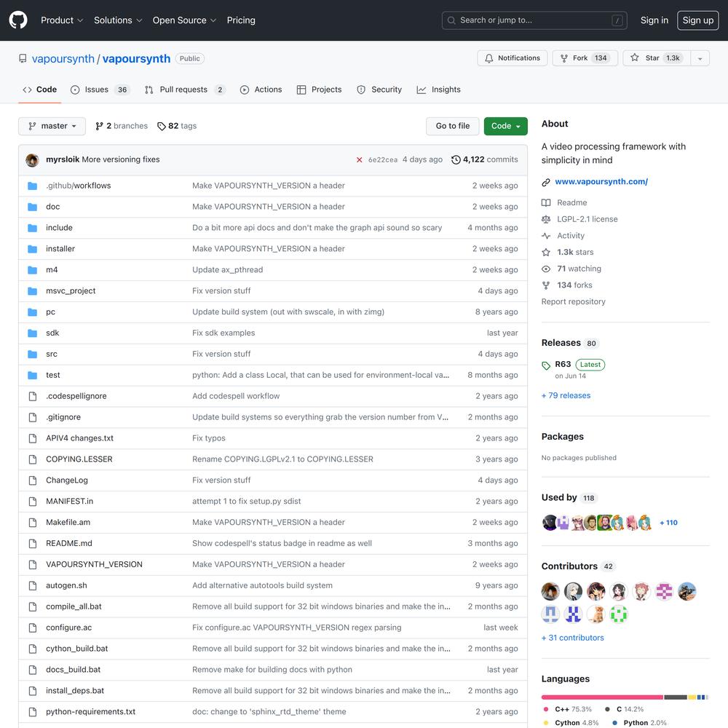Click the license scale icon

coord(546,219)
